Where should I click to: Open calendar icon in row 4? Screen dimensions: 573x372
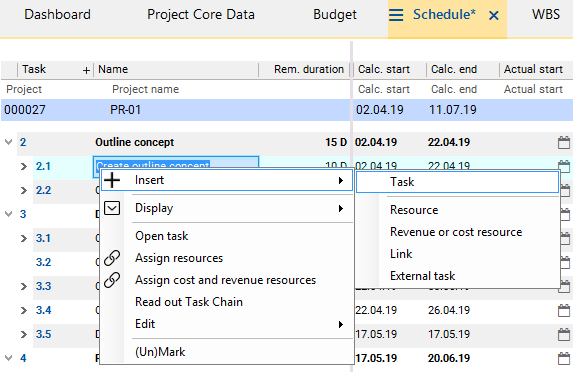pos(564,358)
